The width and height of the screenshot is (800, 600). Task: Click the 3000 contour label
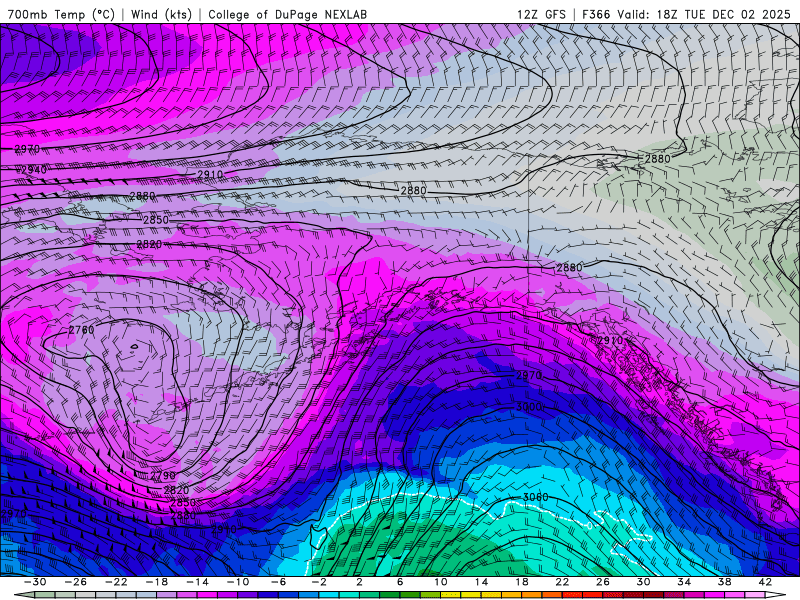[529, 407]
